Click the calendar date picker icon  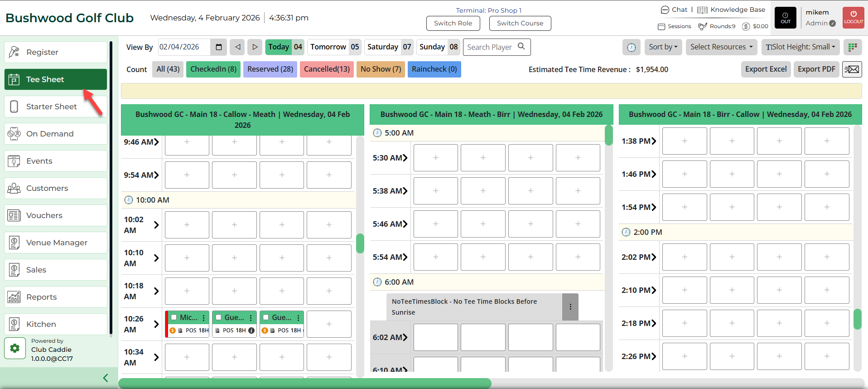pos(219,47)
